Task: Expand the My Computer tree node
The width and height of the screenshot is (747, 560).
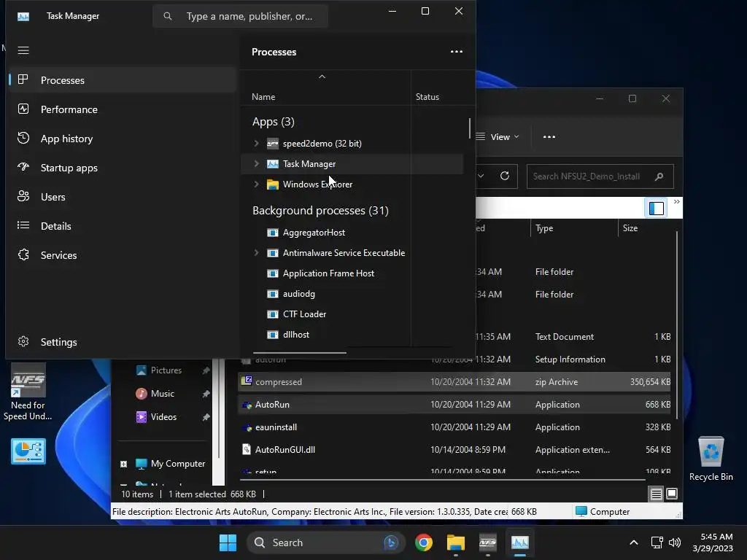Action: (x=124, y=464)
